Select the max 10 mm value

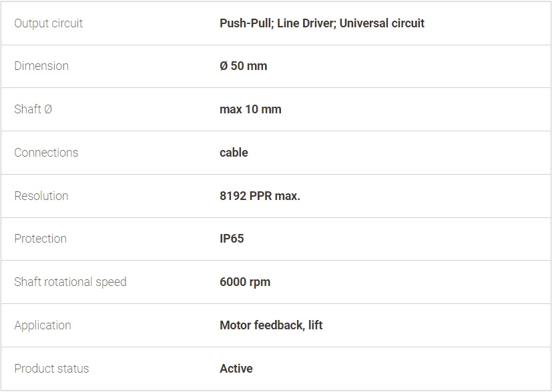250,109
